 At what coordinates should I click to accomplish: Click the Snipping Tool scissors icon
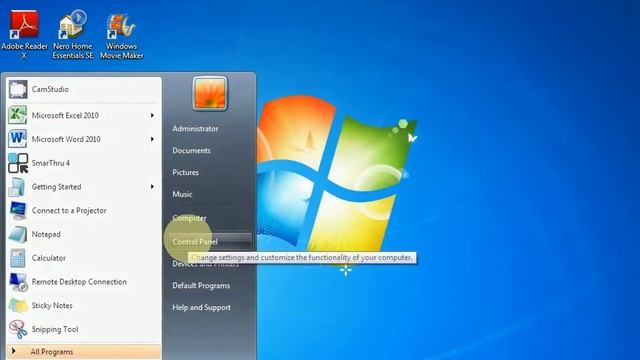pyautogui.click(x=18, y=329)
